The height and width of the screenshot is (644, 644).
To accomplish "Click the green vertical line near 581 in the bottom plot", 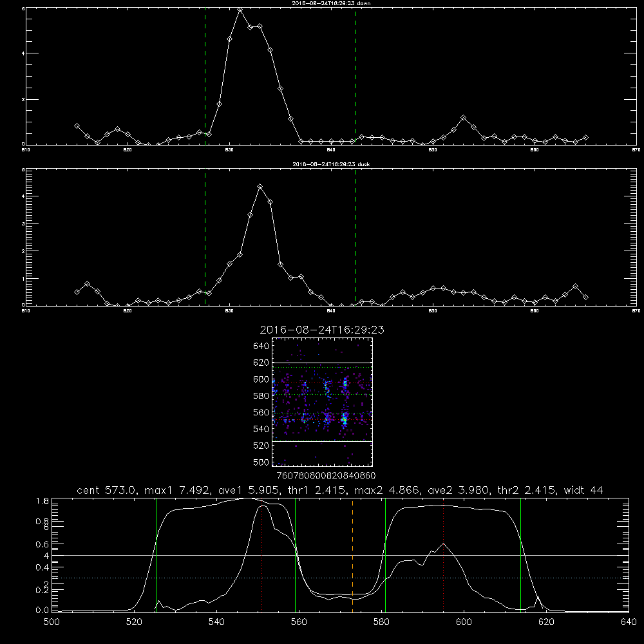I will point(385,555).
